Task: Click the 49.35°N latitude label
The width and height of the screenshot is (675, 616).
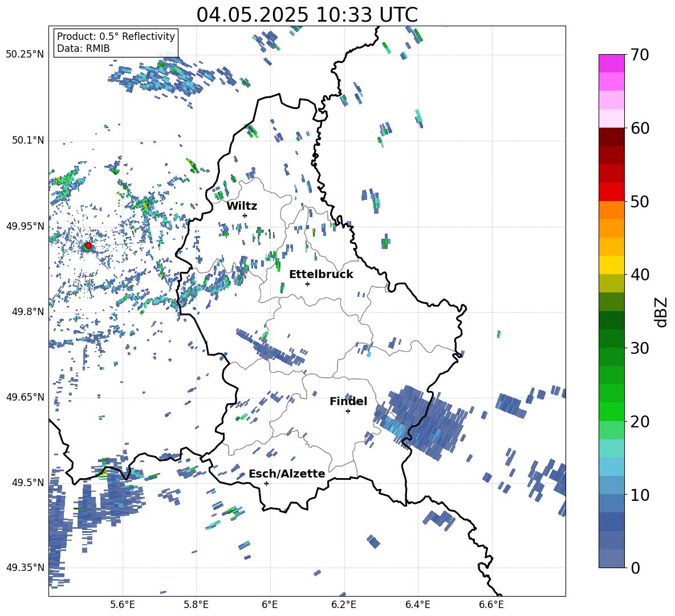Action: (x=25, y=568)
